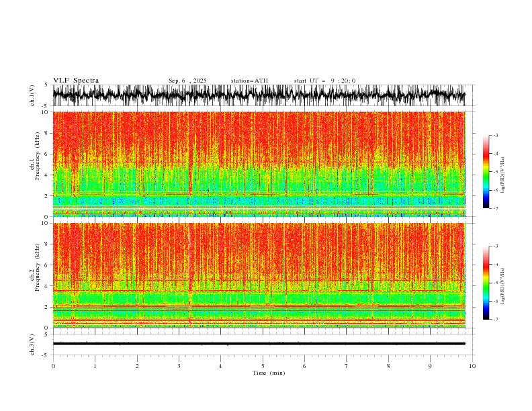Click the time axis tick label "5"

(x=263, y=366)
